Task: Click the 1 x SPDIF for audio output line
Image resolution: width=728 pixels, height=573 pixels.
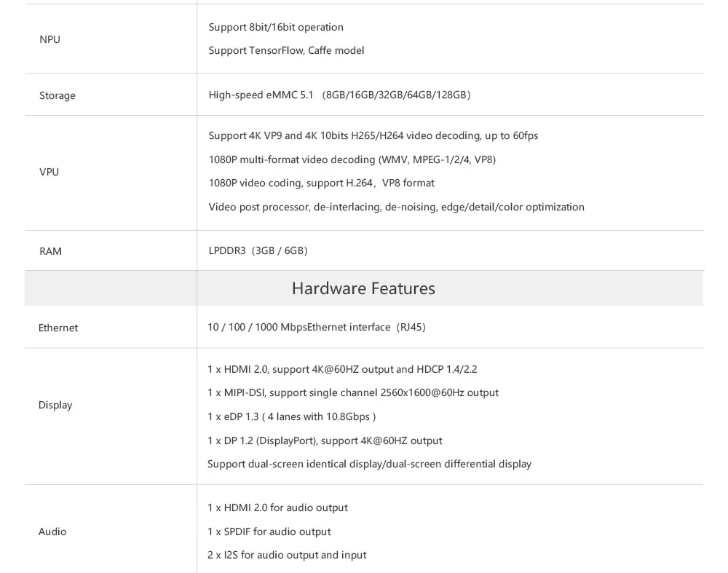Action: tap(269, 532)
